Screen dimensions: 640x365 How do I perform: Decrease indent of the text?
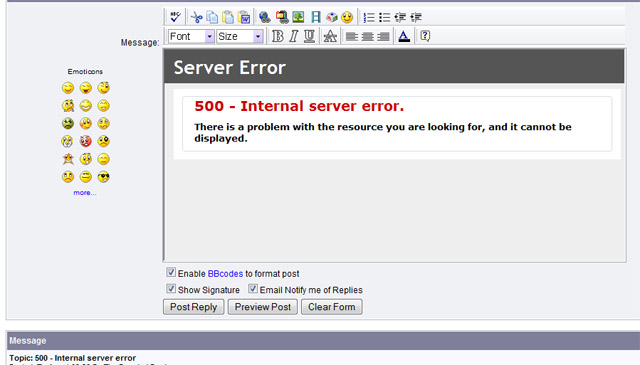[400, 17]
